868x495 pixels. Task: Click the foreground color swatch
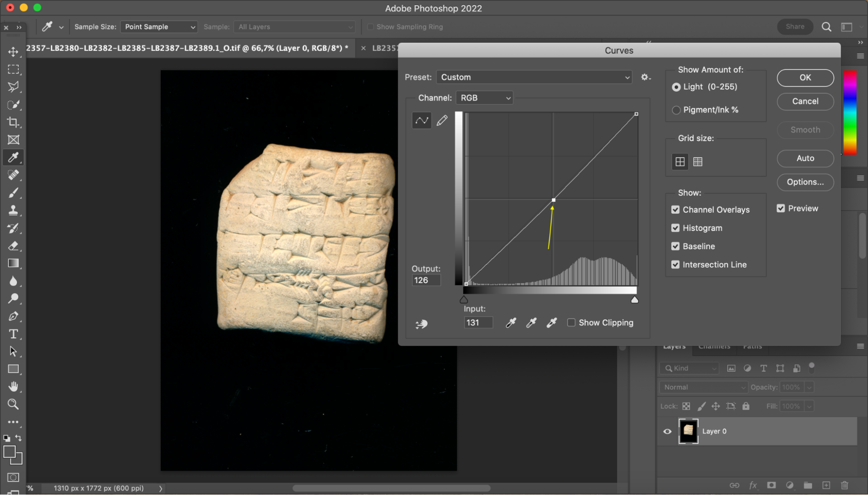(x=9, y=452)
